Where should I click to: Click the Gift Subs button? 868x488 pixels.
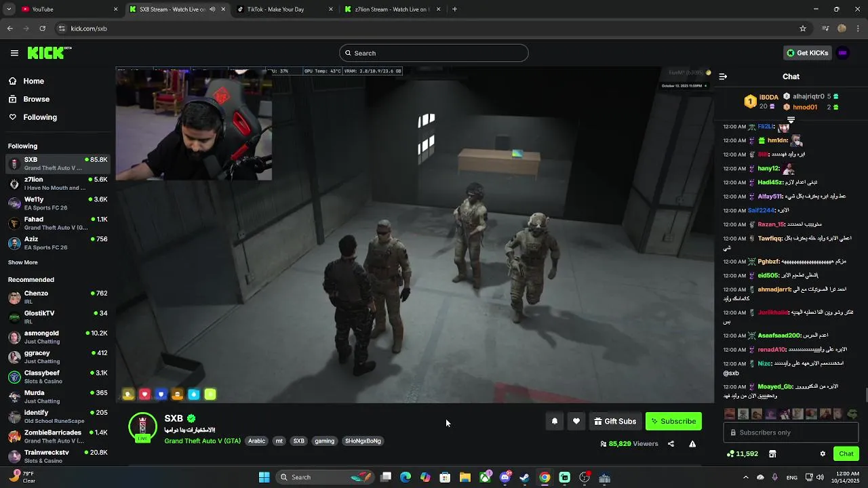(x=616, y=421)
